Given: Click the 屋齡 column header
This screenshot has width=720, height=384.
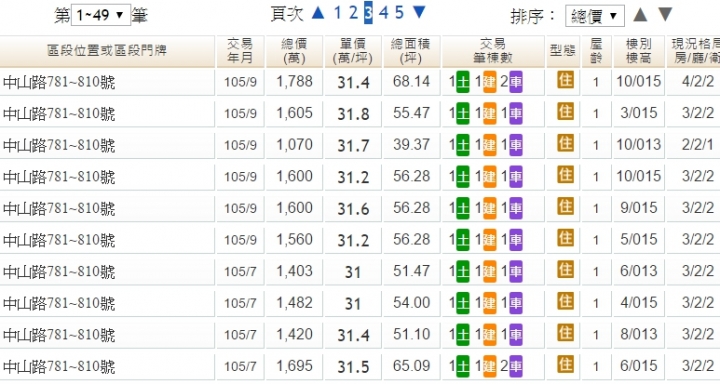Looking at the screenshot, I should [596, 51].
